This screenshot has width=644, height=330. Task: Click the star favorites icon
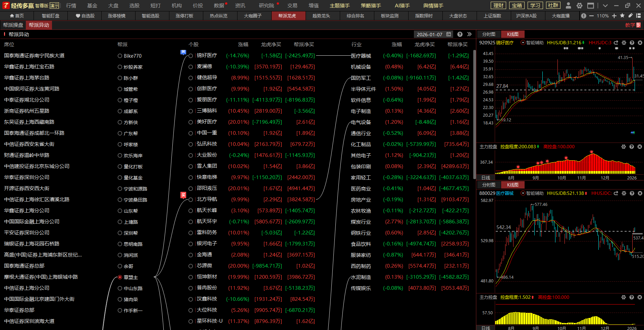point(622,16)
